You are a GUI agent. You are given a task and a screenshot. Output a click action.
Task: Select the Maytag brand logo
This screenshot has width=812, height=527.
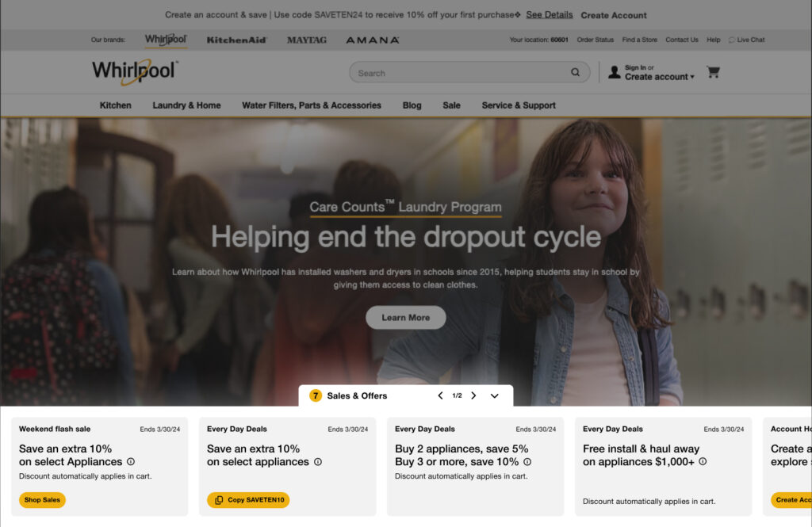307,40
